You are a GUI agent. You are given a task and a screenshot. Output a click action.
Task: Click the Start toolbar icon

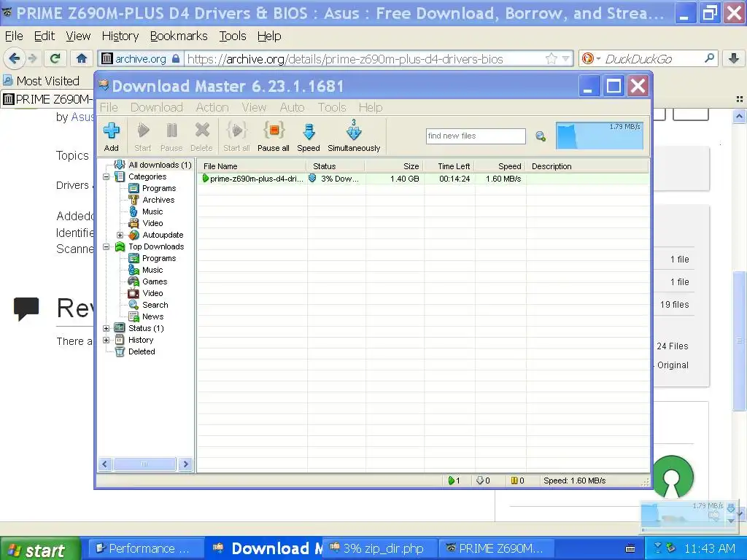tap(143, 136)
